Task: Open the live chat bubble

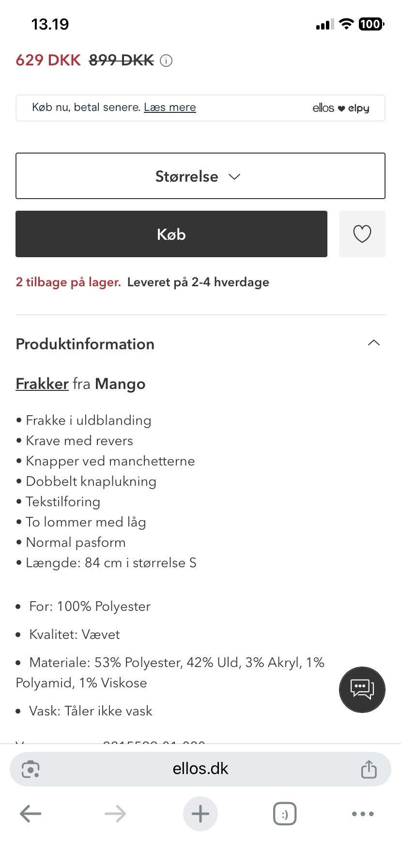Action: pyautogui.click(x=362, y=689)
